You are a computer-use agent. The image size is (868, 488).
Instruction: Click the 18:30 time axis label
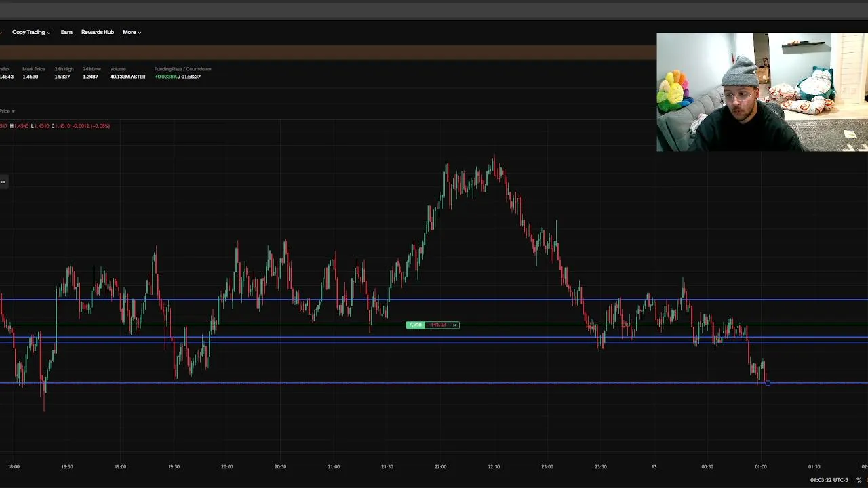pos(67,466)
